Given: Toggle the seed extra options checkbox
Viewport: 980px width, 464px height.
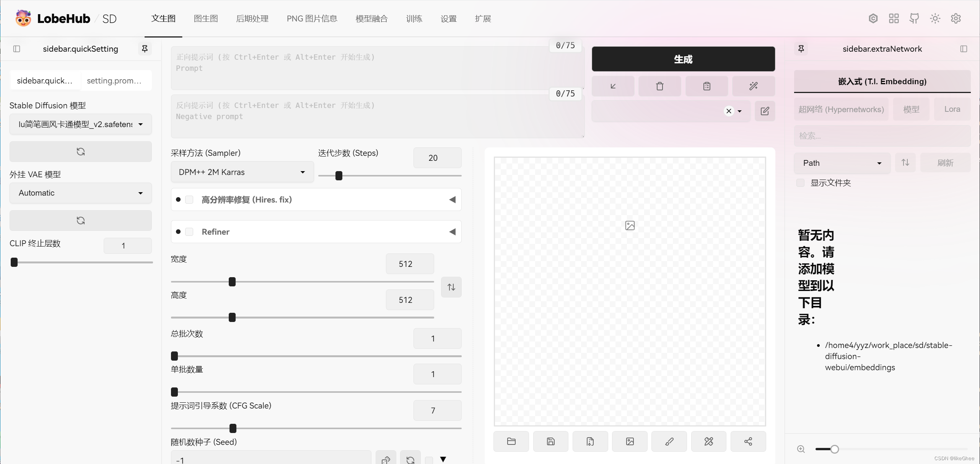Looking at the screenshot, I should click(x=429, y=460).
